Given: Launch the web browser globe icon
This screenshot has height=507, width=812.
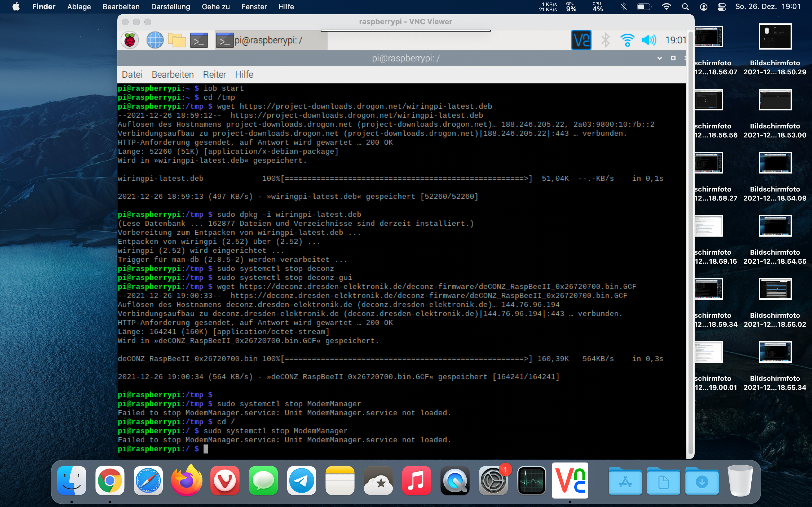Looking at the screenshot, I should 155,40.
